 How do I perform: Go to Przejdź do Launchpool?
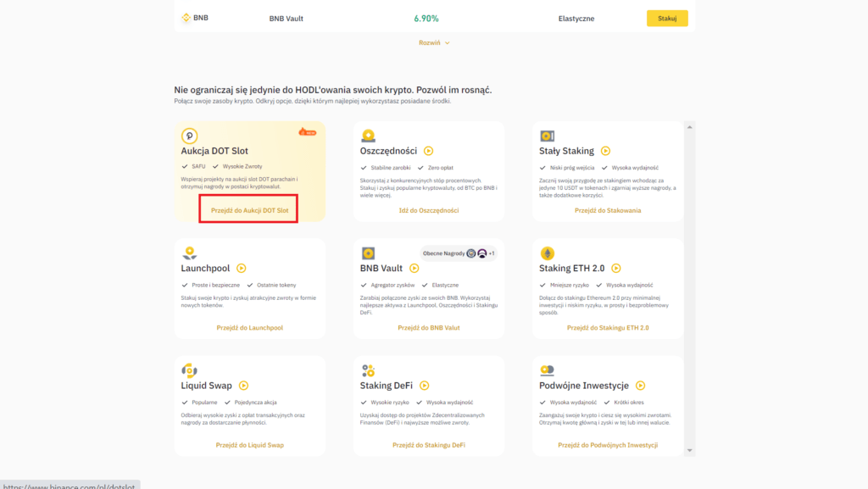click(249, 327)
